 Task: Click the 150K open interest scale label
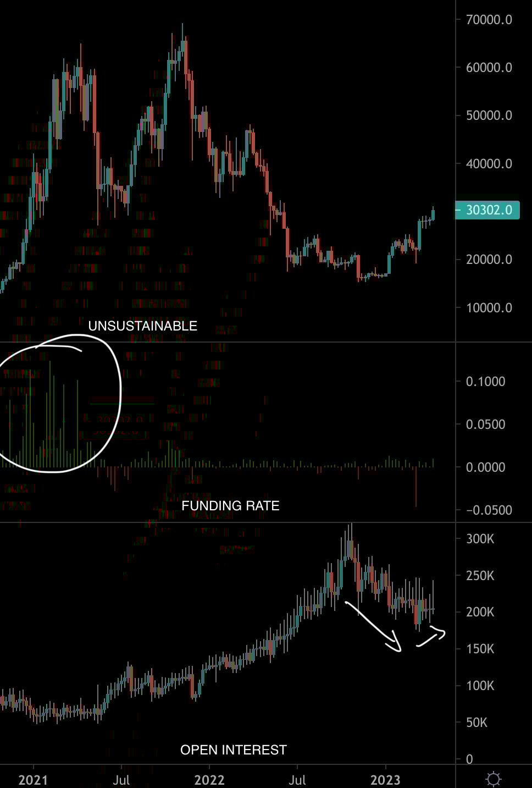pyautogui.click(x=480, y=649)
